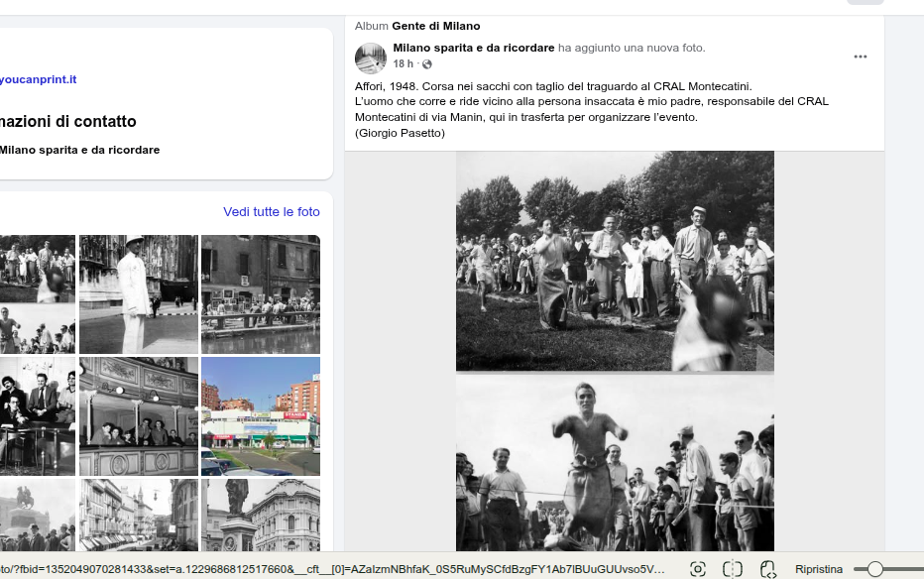Click the zoom level slider handle
924x579 pixels.
point(874,568)
